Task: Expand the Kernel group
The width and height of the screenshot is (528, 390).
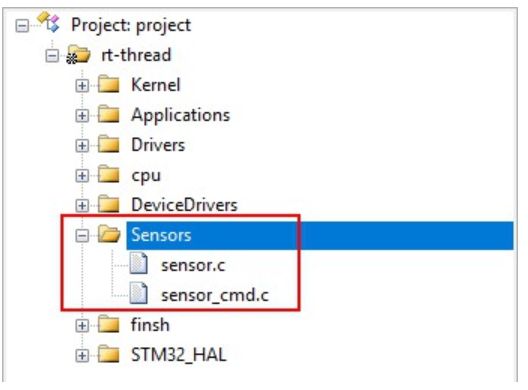Action: 82,86
